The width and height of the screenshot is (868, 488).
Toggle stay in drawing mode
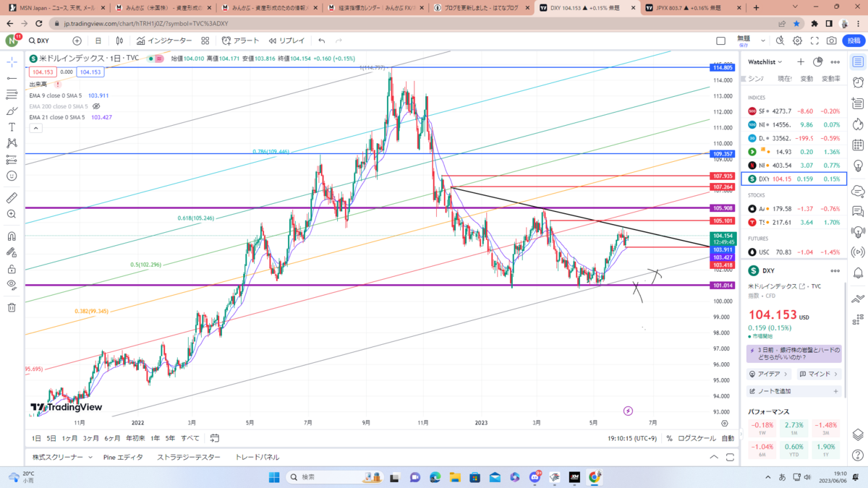[12, 252]
